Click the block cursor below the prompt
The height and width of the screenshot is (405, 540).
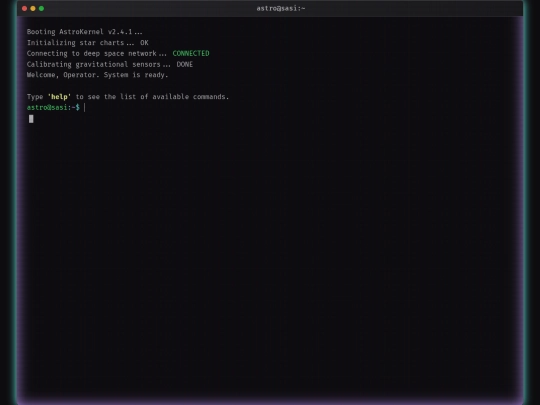31,119
